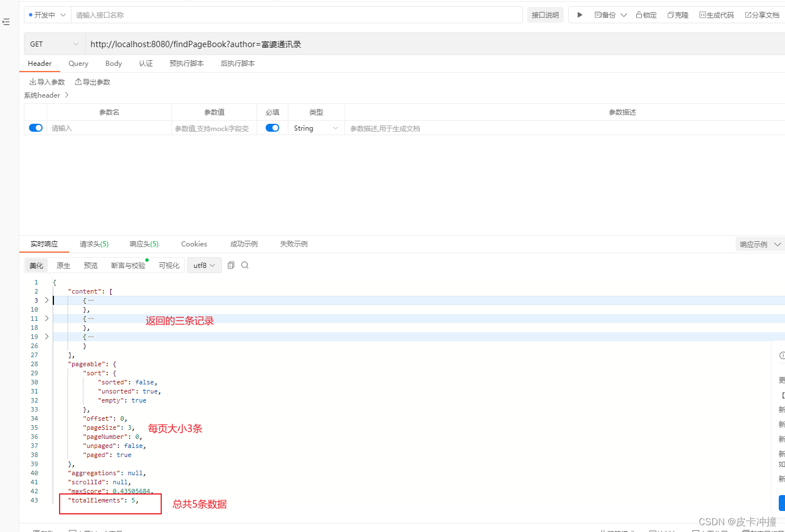Click the request URL field
Image resolution: width=785 pixels, height=532 pixels.
(x=435, y=44)
